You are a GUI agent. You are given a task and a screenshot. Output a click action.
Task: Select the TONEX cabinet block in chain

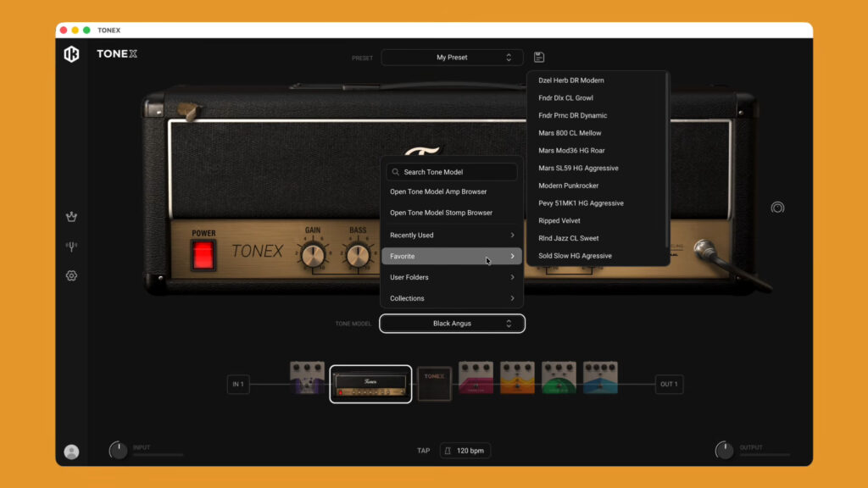click(435, 384)
